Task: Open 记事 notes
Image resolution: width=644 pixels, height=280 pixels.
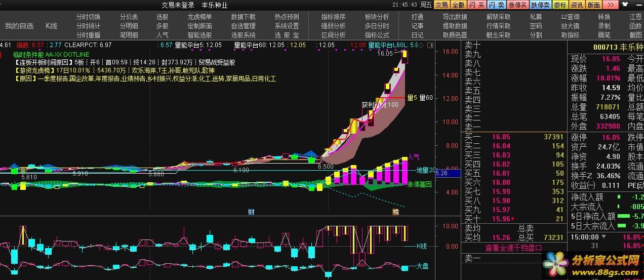Action: pos(417,26)
